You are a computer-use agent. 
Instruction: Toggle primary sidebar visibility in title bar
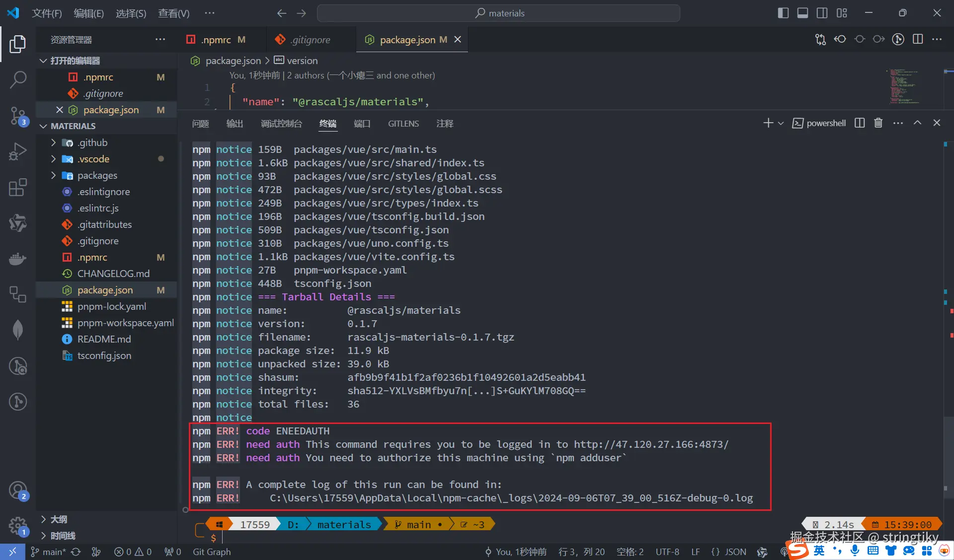pyautogui.click(x=783, y=13)
